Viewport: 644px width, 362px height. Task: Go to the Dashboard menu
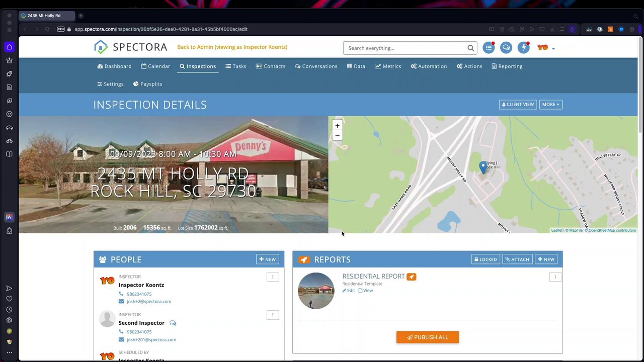114,66
